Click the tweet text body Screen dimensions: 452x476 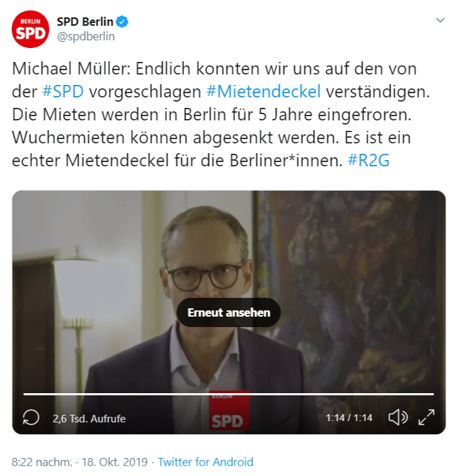[221, 114]
